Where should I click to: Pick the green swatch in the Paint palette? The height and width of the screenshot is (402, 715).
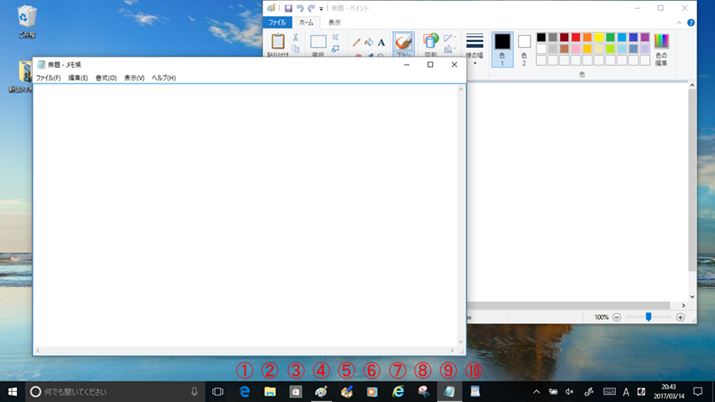[610, 37]
